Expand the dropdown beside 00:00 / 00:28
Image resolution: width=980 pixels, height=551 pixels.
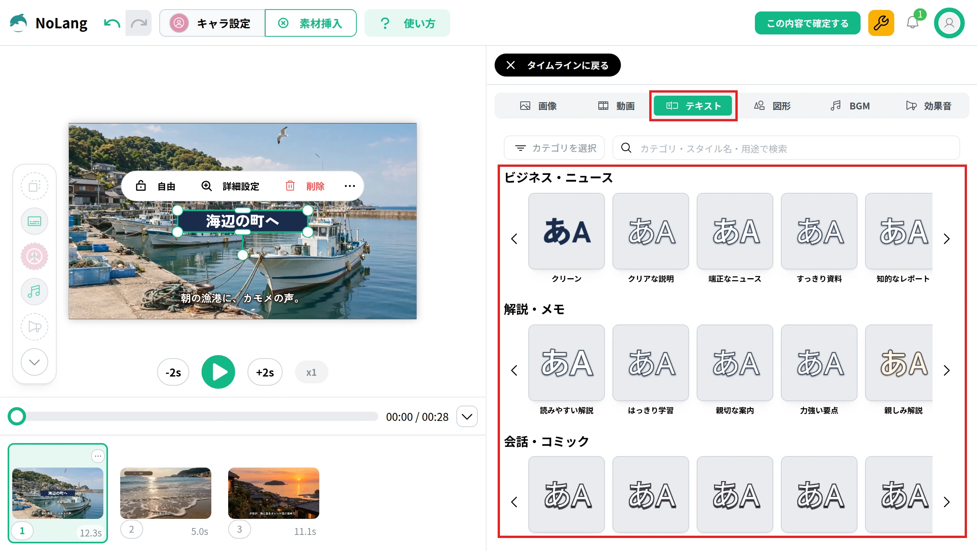[x=467, y=416]
